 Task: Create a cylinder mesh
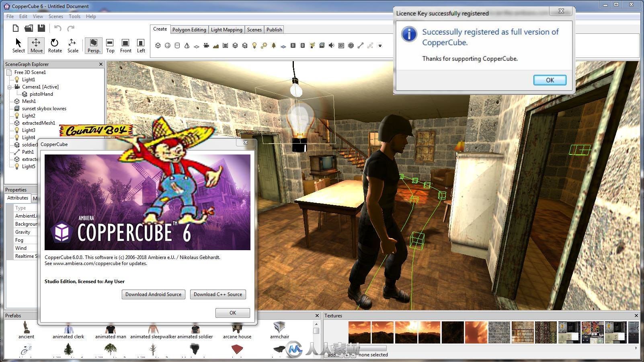click(x=177, y=45)
